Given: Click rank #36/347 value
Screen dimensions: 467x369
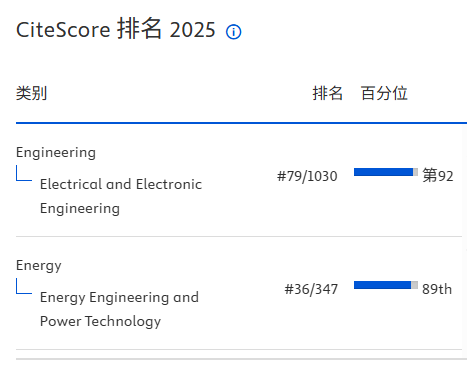Looking at the screenshot, I should tap(311, 289).
